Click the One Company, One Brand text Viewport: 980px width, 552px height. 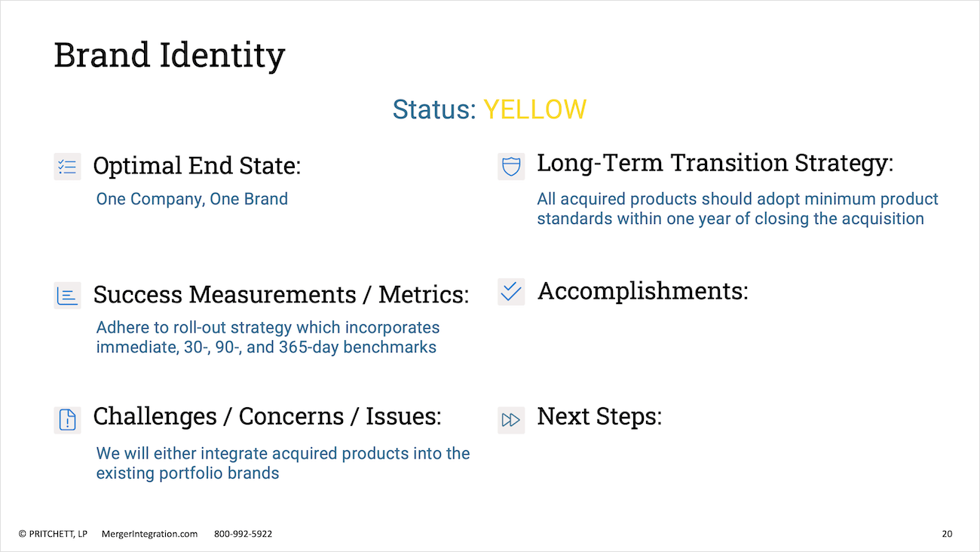(192, 199)
